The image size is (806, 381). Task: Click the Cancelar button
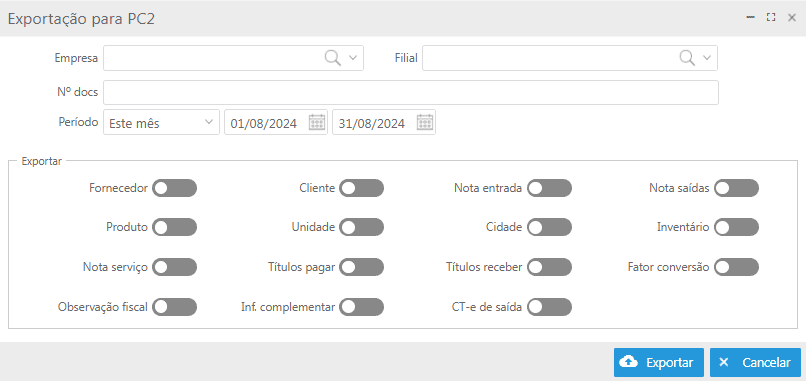[756, 362]
